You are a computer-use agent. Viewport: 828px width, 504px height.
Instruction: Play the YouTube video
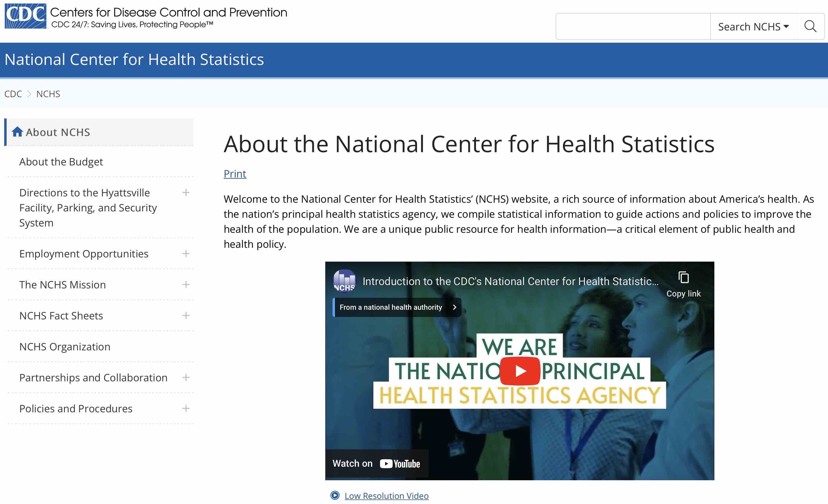click(520, 371)
